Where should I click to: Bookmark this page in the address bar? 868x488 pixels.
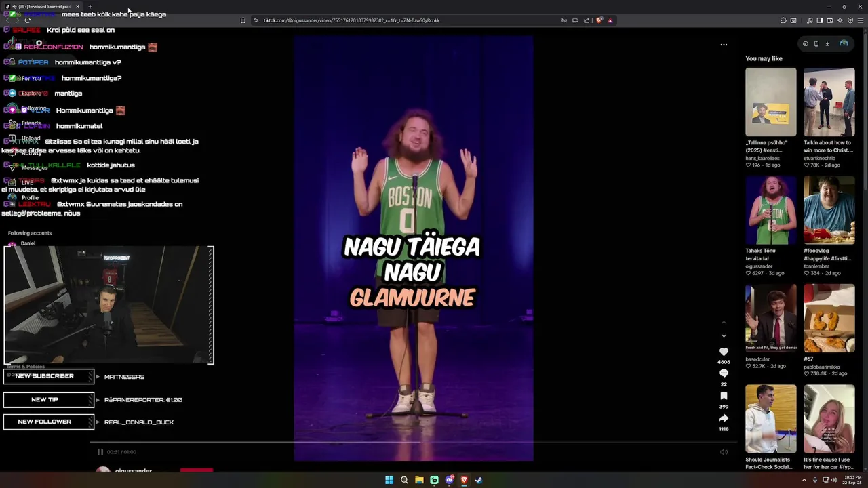click(243, 20)
